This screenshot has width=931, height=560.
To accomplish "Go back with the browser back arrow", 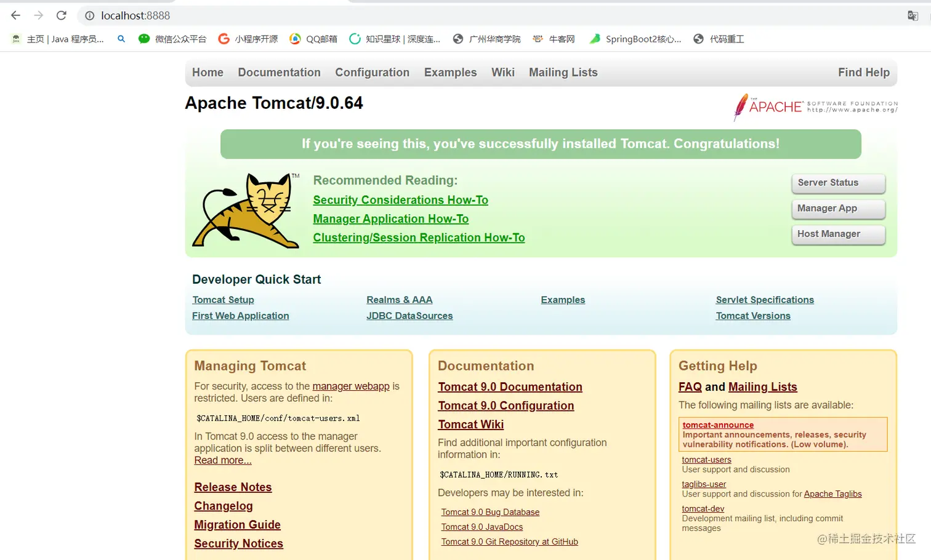I will 16,15.
